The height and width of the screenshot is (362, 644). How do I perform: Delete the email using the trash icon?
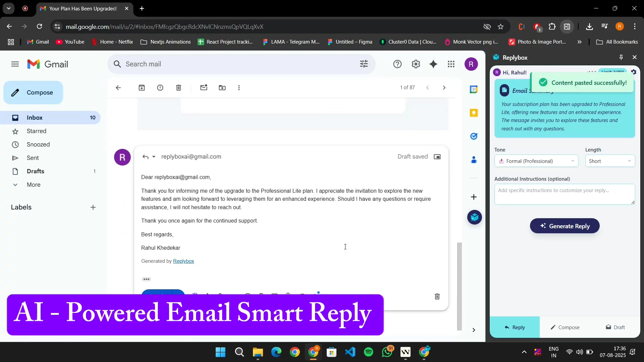pos(179,87)
